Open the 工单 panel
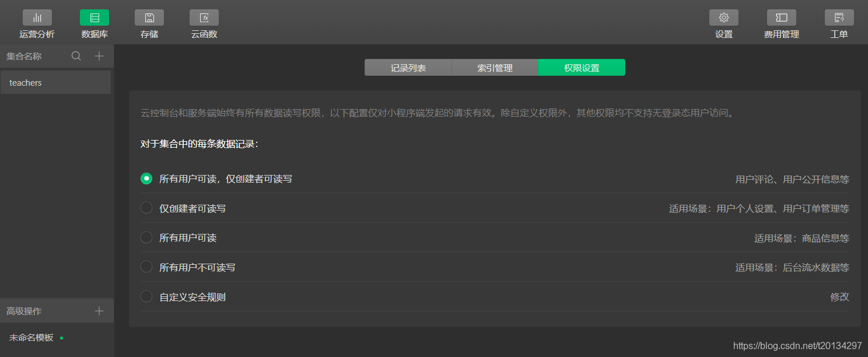 pyautogui.click(x=839, y=23)
